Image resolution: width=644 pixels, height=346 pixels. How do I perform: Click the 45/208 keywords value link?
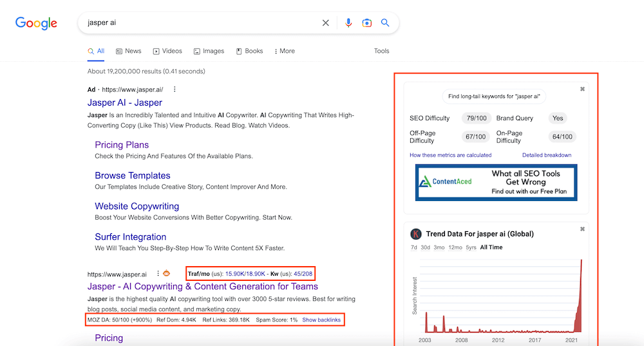click(303, 274)
